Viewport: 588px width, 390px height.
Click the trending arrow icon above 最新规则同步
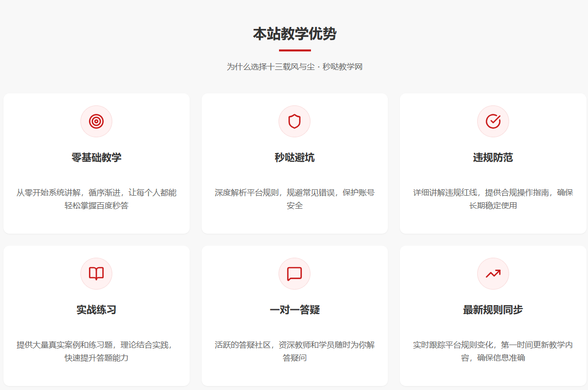pyautogui.click(x=493, y=274)
